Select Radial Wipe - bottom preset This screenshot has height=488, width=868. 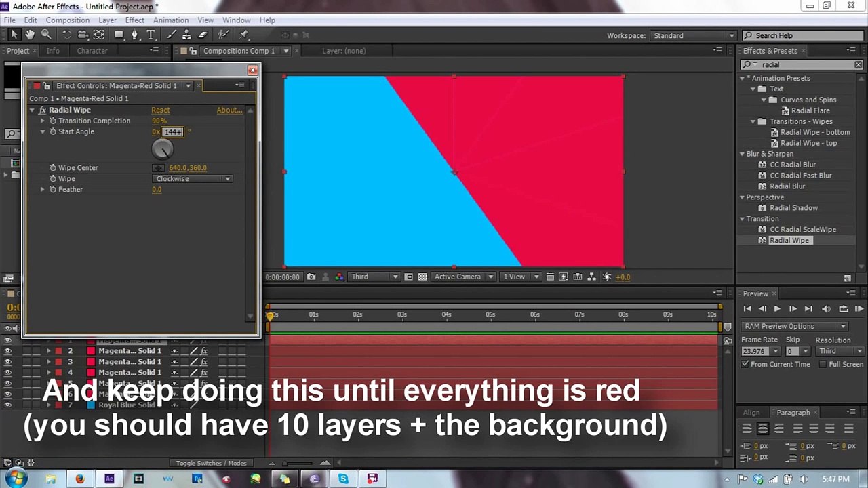(815, 132)
